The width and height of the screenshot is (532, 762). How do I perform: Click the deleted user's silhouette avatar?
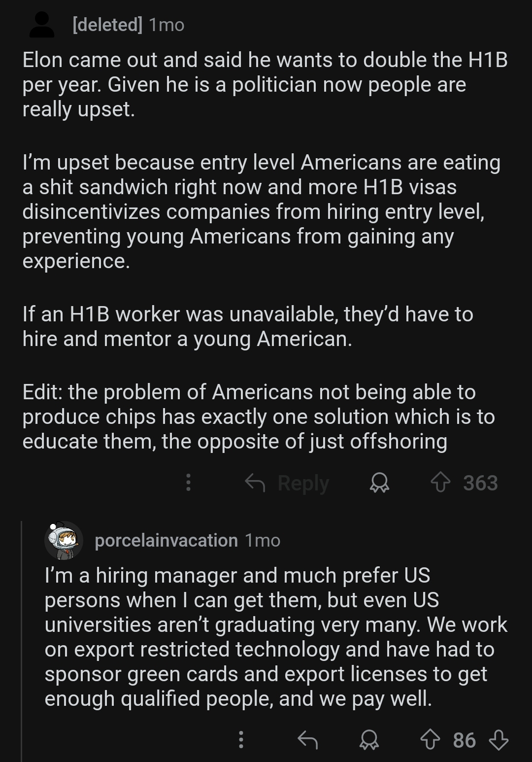pyautogui.click(x=42, y=25)
